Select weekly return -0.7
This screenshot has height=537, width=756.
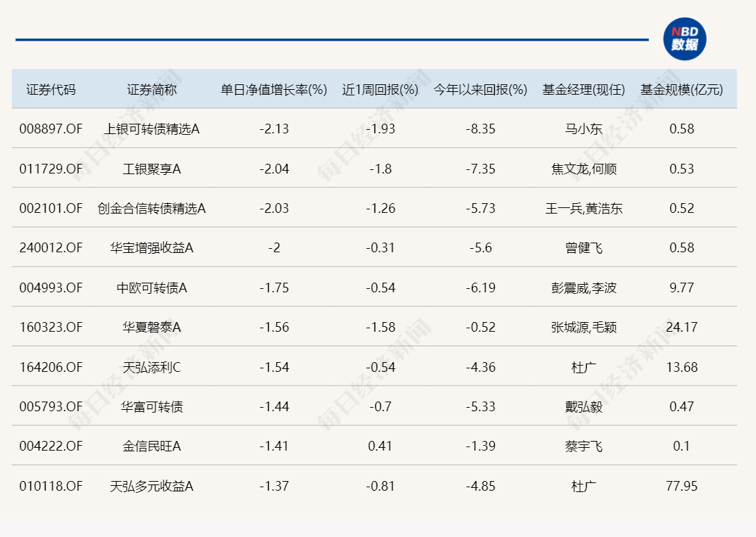380,407
